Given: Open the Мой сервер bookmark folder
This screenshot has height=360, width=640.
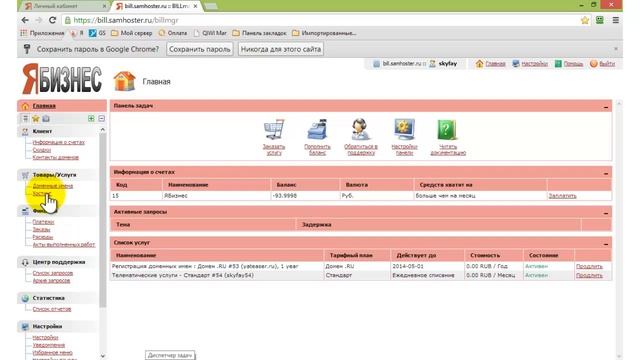Looking at the screenshot, I should click(x=131, y=33).
